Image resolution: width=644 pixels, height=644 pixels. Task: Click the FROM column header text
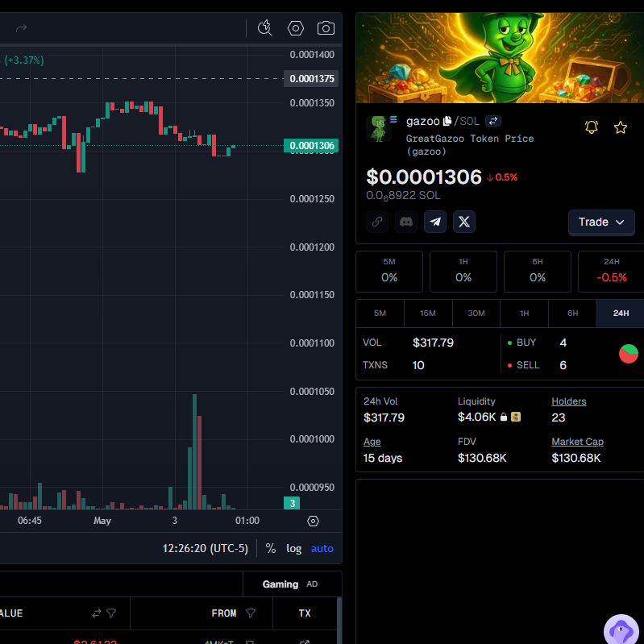[224, 613]
